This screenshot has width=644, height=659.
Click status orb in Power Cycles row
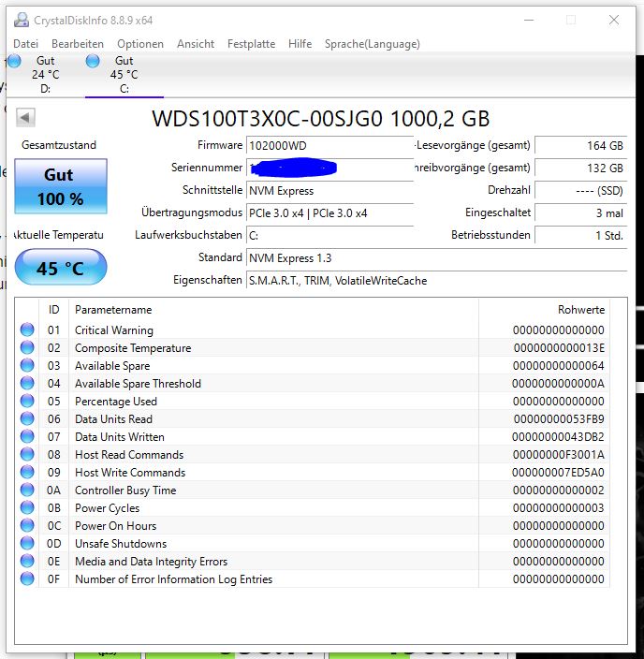[27, 507]
